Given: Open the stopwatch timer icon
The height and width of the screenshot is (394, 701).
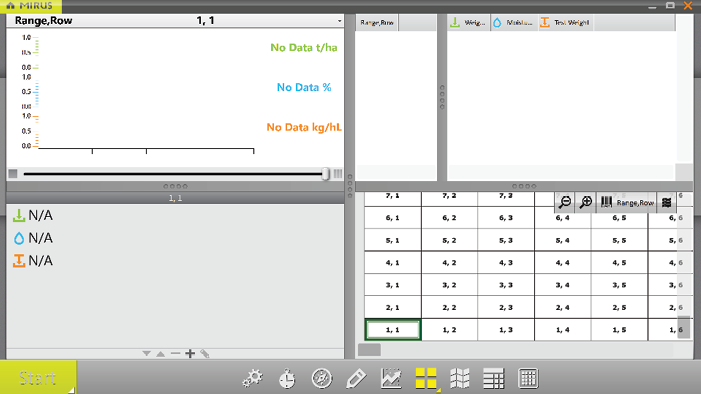Looking at the screenshot, I should 287,378.
